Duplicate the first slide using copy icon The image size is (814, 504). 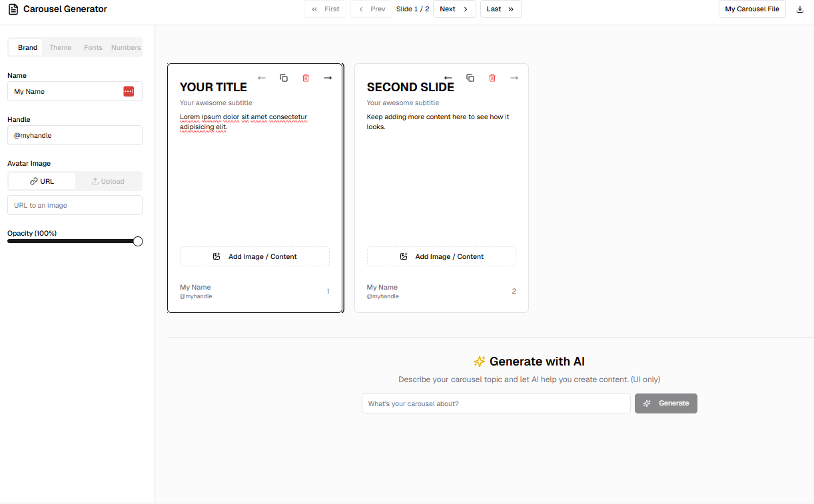(x=284, y=78)
